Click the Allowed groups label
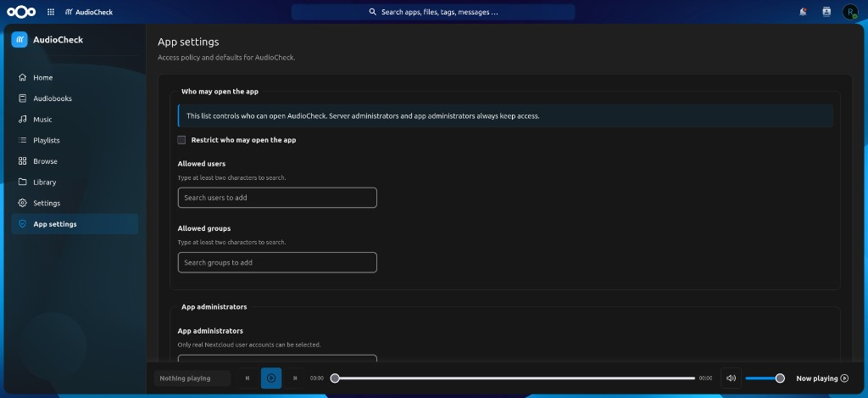Screen dimensions: 868x398 [x=204, y=228]
